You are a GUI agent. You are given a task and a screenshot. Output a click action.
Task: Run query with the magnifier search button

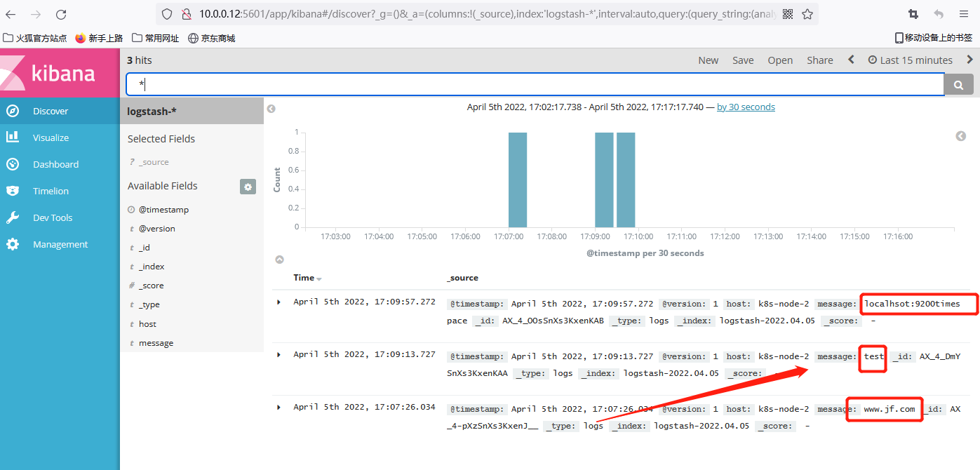point(959,85)
